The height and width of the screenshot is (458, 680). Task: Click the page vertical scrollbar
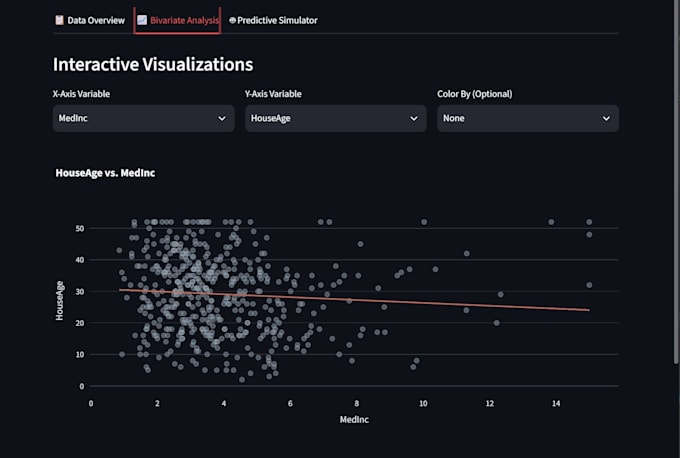tap(676, 182)
